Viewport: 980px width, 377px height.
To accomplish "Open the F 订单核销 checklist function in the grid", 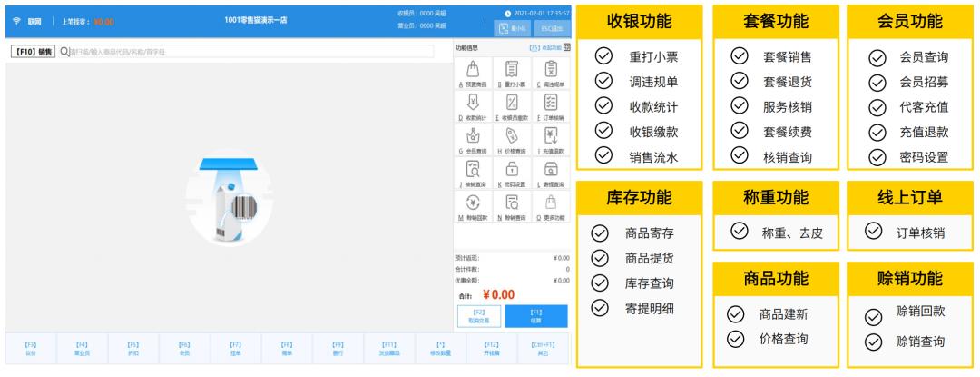I will tap(550, 106).
